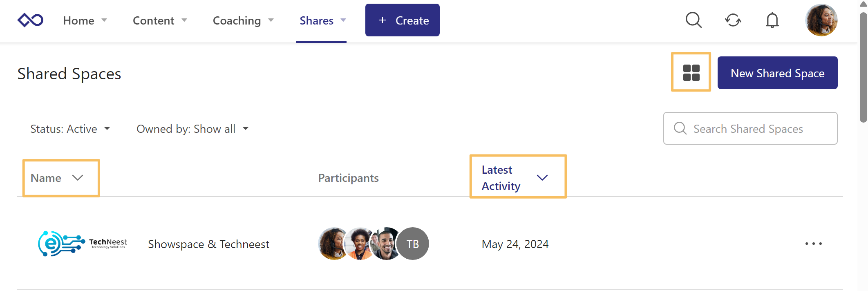
Task: Sort the list by Name column
Action: pyautogui.click(x=57, y=178)
